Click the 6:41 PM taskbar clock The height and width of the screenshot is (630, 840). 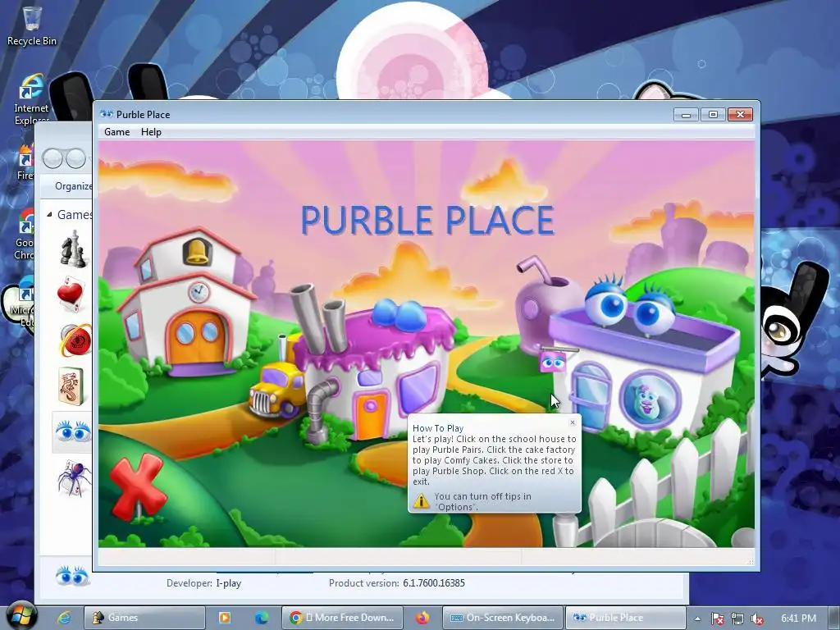point(798,619)
